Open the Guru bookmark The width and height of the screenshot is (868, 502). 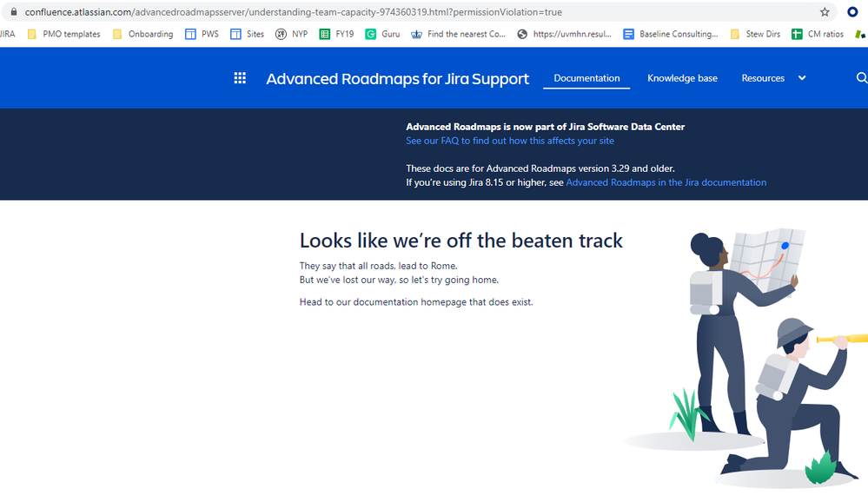pyautogui.click(x=382, y=34)
